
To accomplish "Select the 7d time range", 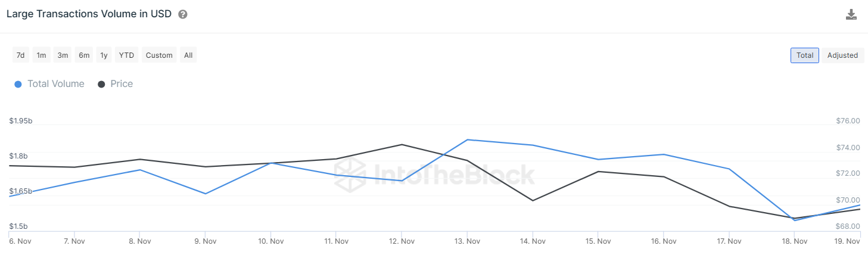I will point(20,55).
